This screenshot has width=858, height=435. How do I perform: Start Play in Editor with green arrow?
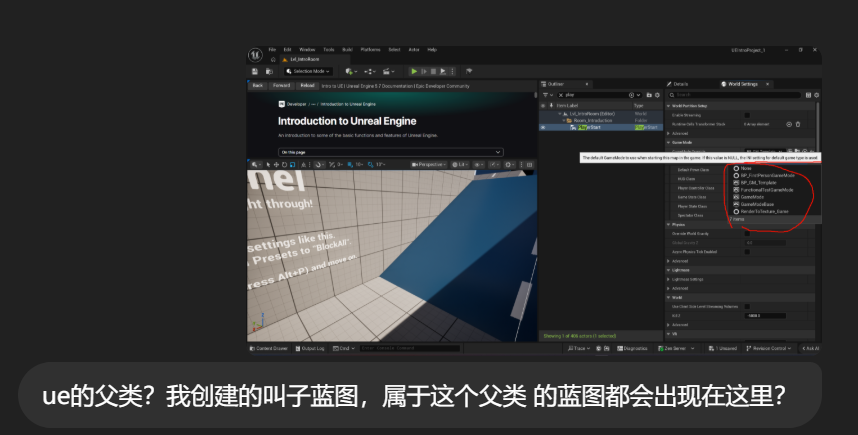414,71
